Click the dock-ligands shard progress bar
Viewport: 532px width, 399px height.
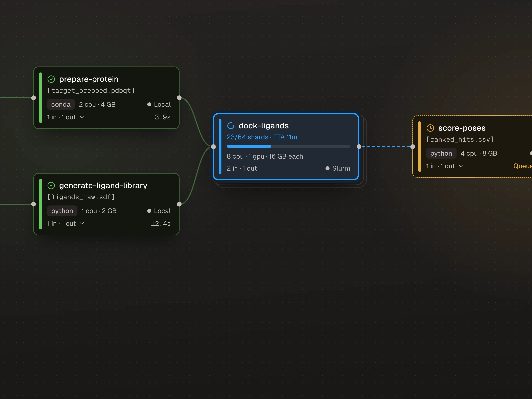point(288,146)
